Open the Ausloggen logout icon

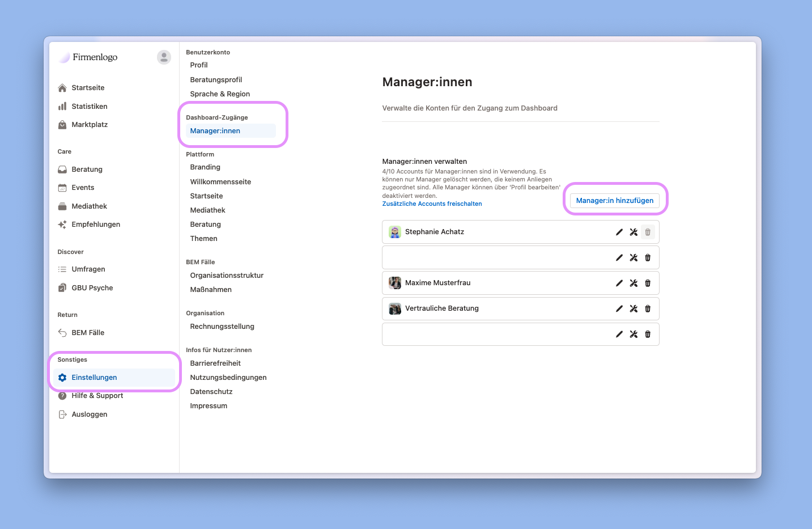[x=62, y=414]
